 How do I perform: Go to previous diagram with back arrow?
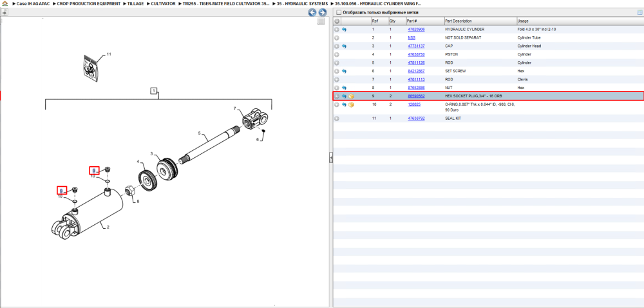[312, 13]
